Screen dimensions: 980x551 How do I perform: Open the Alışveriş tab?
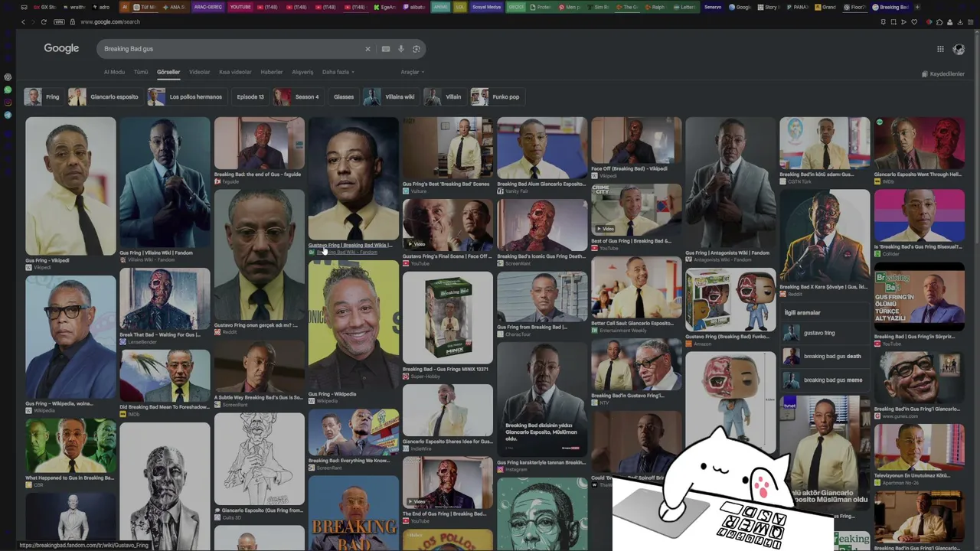pos(302,72)
